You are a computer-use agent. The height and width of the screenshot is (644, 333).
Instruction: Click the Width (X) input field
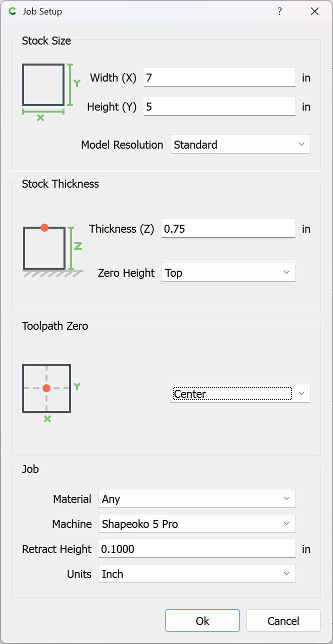[x=219, y=78]
